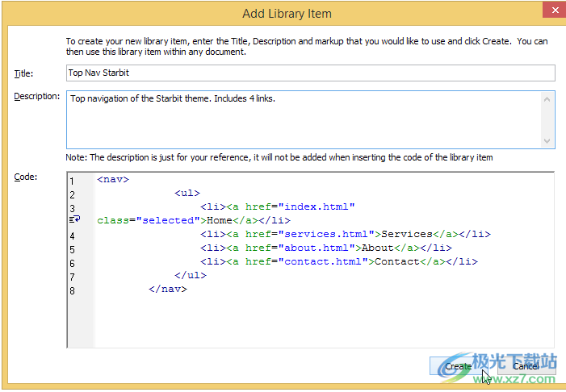Click line number 1 in the gutter

(x=72, y=181)
